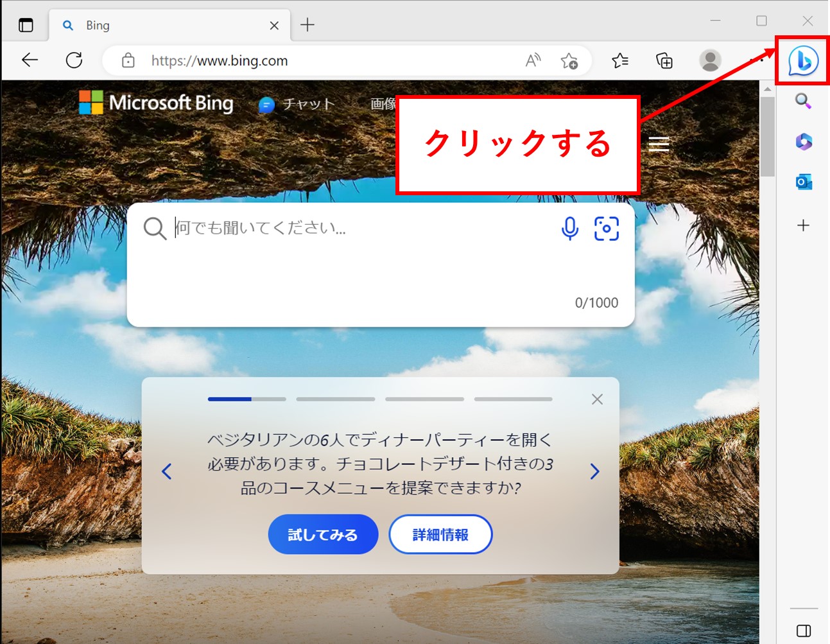Jump to second carousel progress segment
Image resolution: width=830 pixels, height=644 pixels.
click(336, 399)
